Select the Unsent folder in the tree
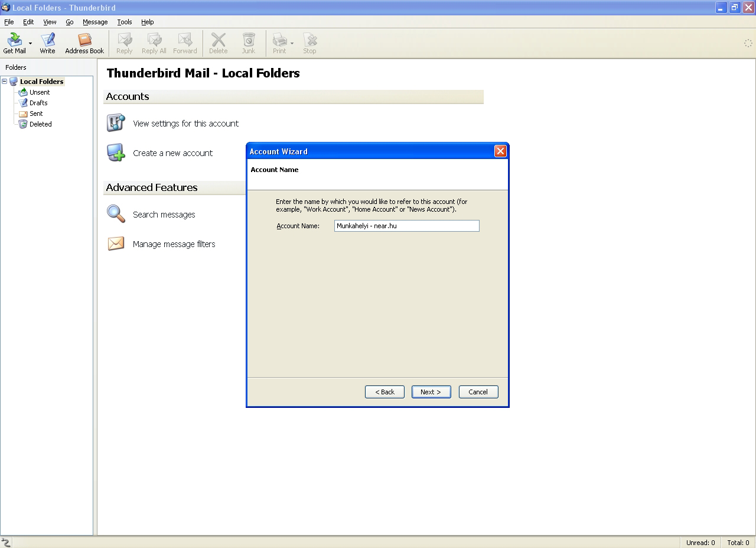This screenshot has height=548, width=756. coord(40,92)
